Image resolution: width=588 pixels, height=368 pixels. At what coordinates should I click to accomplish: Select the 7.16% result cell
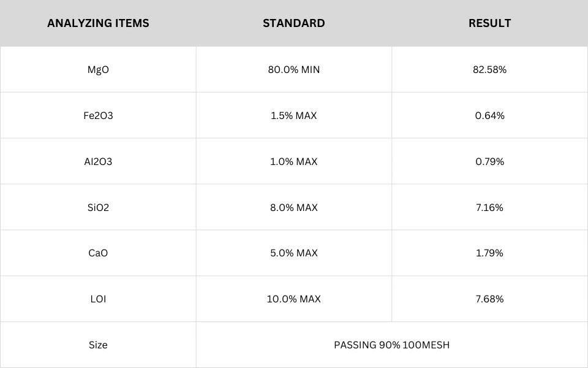(489, 207)
